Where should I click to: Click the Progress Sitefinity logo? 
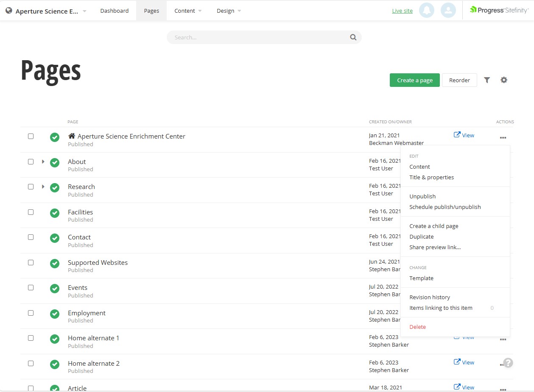click(x=499, y=10)
